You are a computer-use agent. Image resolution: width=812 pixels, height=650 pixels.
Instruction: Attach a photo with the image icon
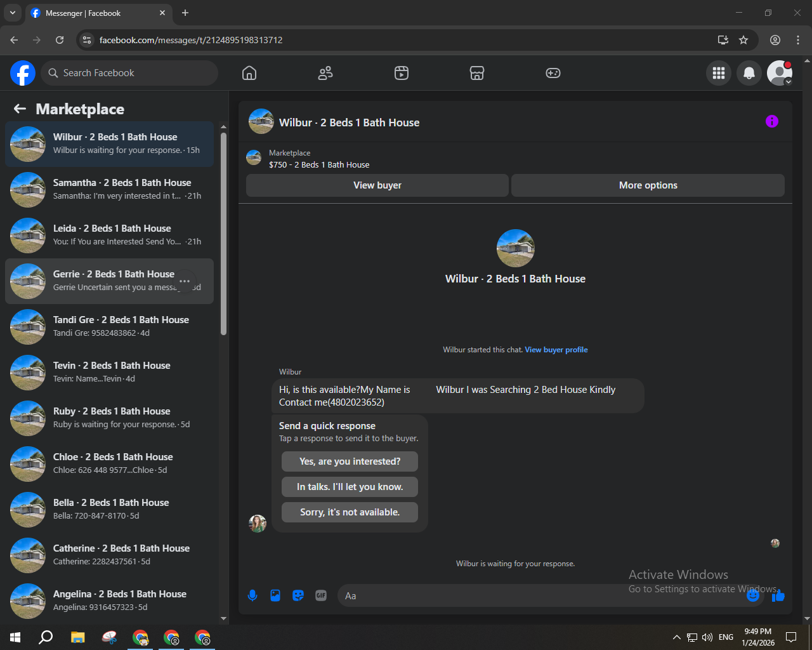(x=275, y=595)
